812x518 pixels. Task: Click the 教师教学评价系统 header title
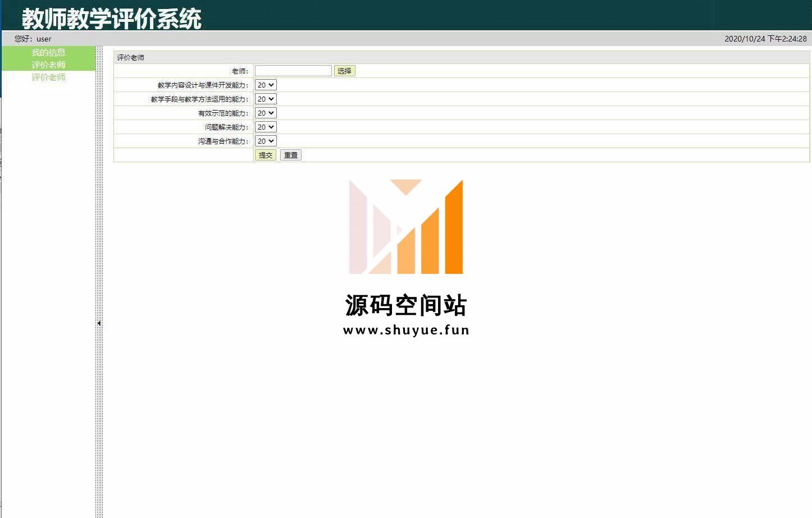(111, 19)
